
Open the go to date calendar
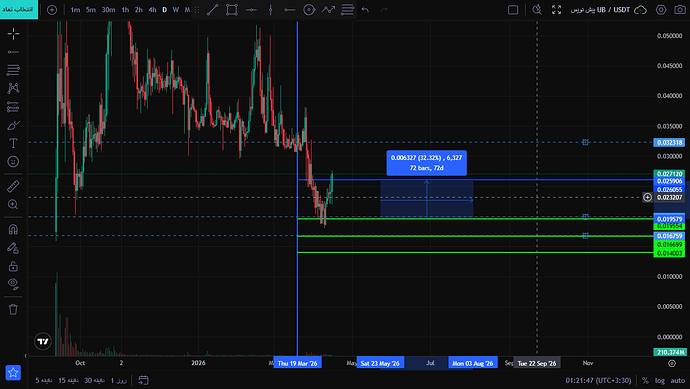143,380
